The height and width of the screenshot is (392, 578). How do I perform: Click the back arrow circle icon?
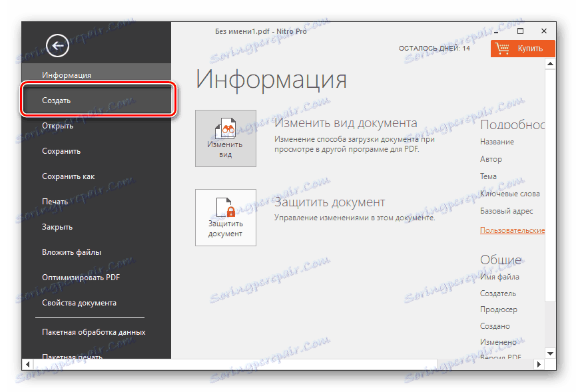57,45
